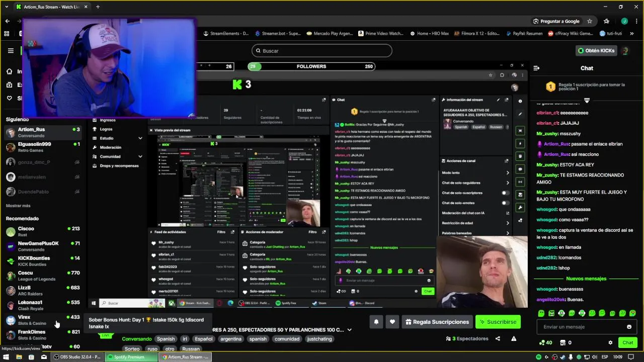Screen dimensions: 644x362
Task: Open PayPal: Resumen bookmark
Action: (x=523, y=34)
